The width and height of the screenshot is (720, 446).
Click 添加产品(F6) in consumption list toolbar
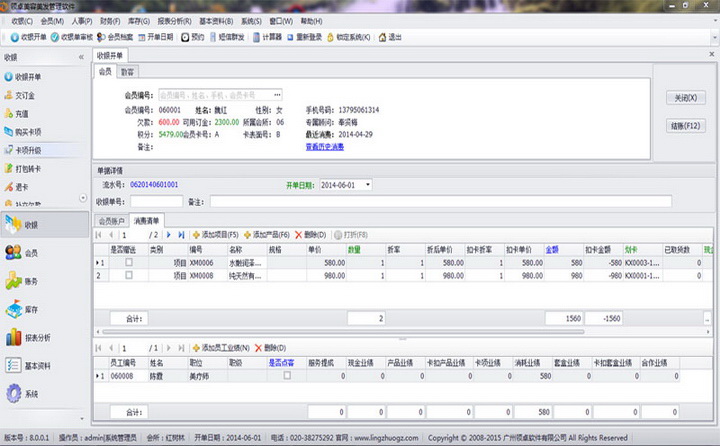coord(266,235)
